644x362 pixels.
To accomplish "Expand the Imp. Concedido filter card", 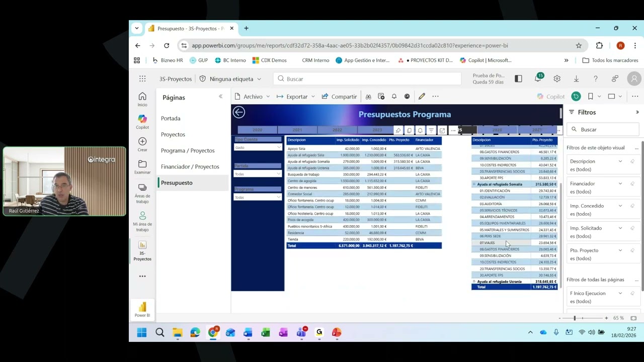I will point(620,206).
